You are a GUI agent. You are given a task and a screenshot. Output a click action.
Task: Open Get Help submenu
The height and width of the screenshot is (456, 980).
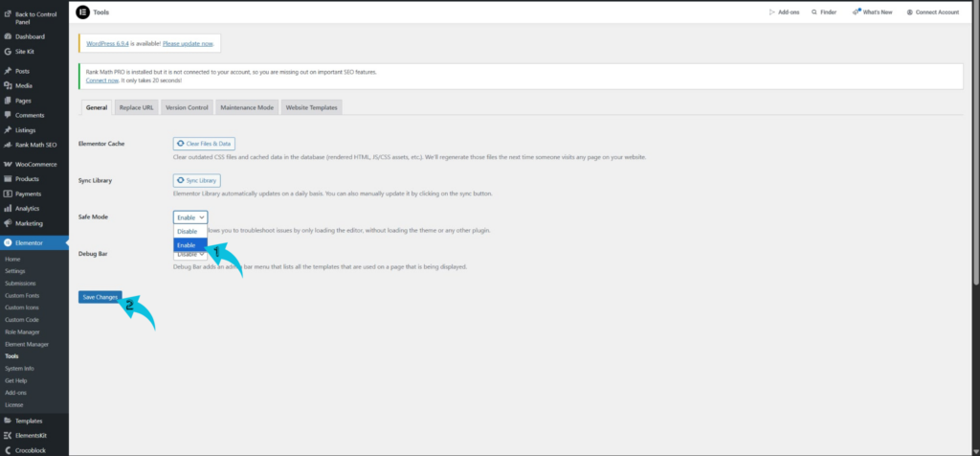pyautogui.click(x=15, y=380)
